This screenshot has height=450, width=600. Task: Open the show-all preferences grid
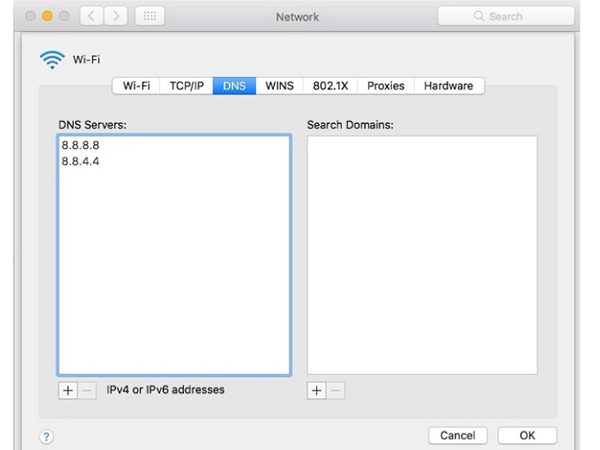(148, 17)
